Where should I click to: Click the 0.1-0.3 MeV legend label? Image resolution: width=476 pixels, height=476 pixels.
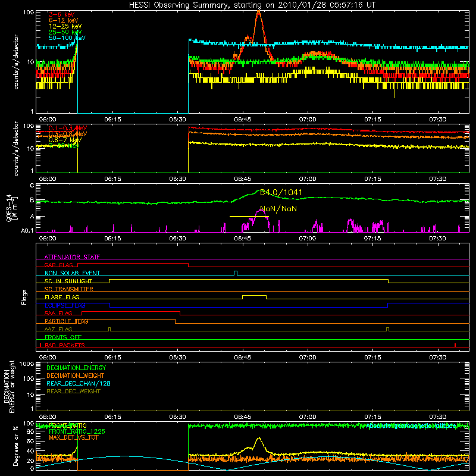click(68, 128)
